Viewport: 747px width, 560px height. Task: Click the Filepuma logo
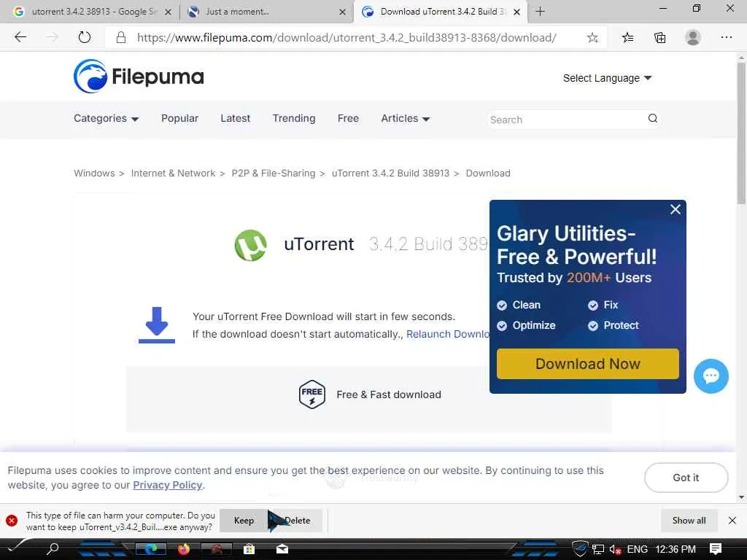[x=139, y=76]
